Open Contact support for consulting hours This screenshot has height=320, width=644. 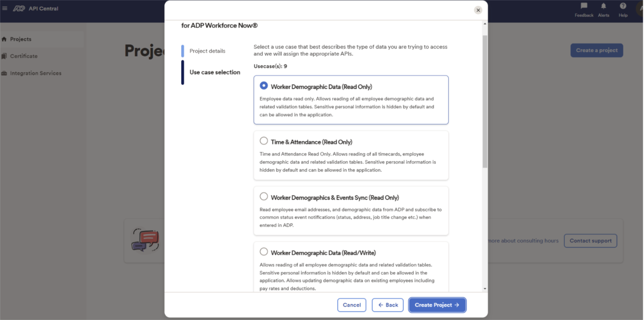tap(590, 240)
